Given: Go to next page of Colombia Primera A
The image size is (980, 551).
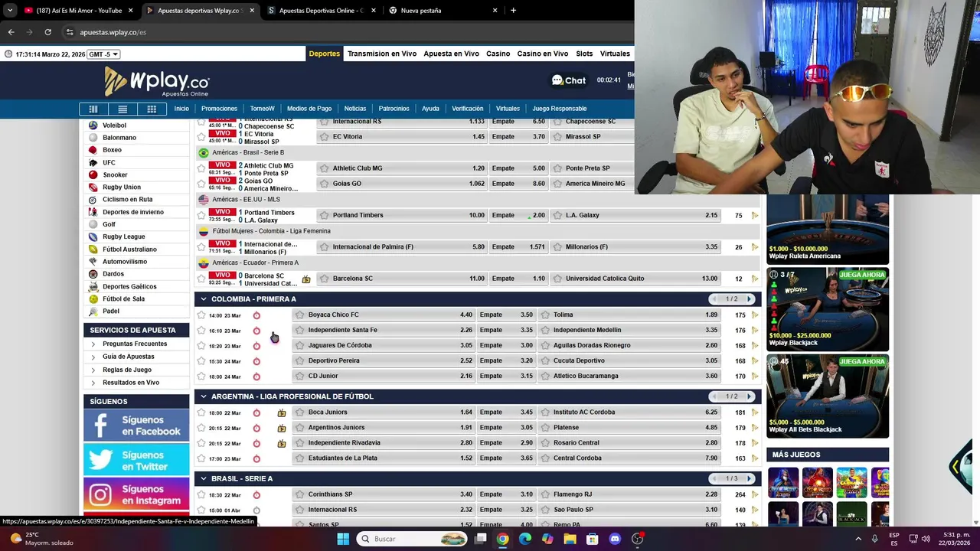Looking at the screenshot, I should tap(749, 299).
